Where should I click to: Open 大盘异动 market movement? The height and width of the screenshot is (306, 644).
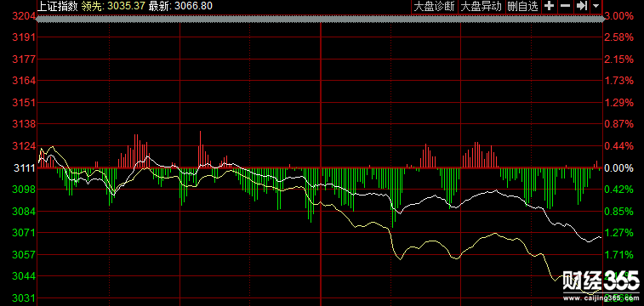pyautogui.click(x=481, y=6)
